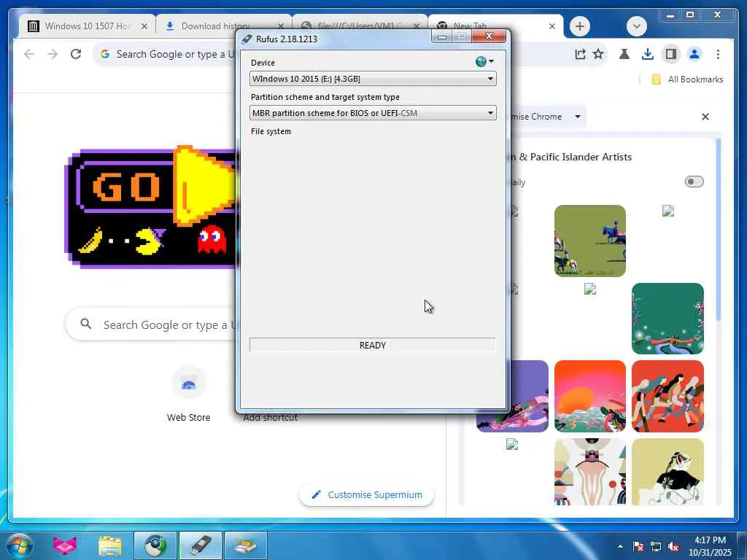Switch to the file:///C:/Users tab
747x560 pixels.
click(x=359, y=26)
